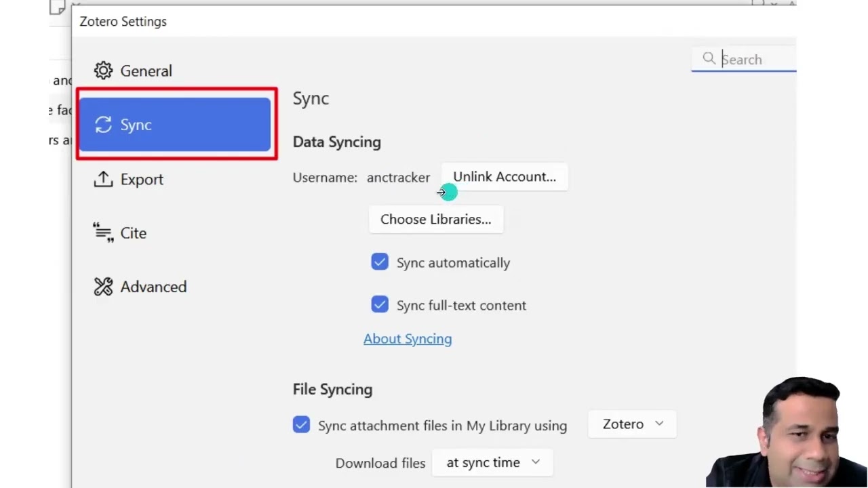The width and height of the screenshot is (868, 488).
Task: Expand the Zotero file-sync method dropdown
Action: 632,424
